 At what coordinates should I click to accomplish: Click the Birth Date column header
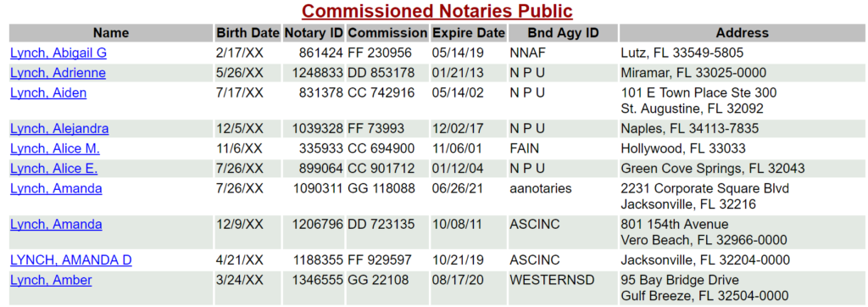pyautogui.click(x=248, y=33)
